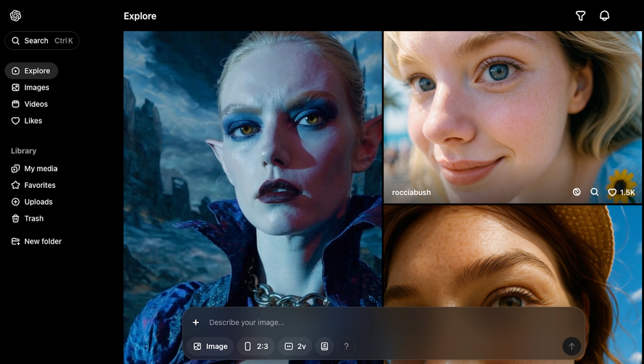Click the remix icon on rocciabush image
This screenshot has height=364, width=644.
[577, 192]
